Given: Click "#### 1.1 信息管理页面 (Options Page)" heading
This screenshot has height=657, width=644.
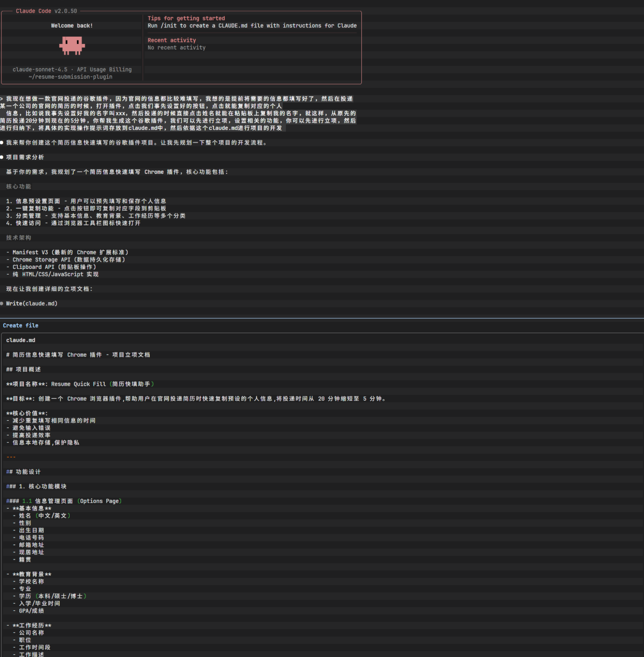Looking at the screenshot, I should (x=64, y=502).
